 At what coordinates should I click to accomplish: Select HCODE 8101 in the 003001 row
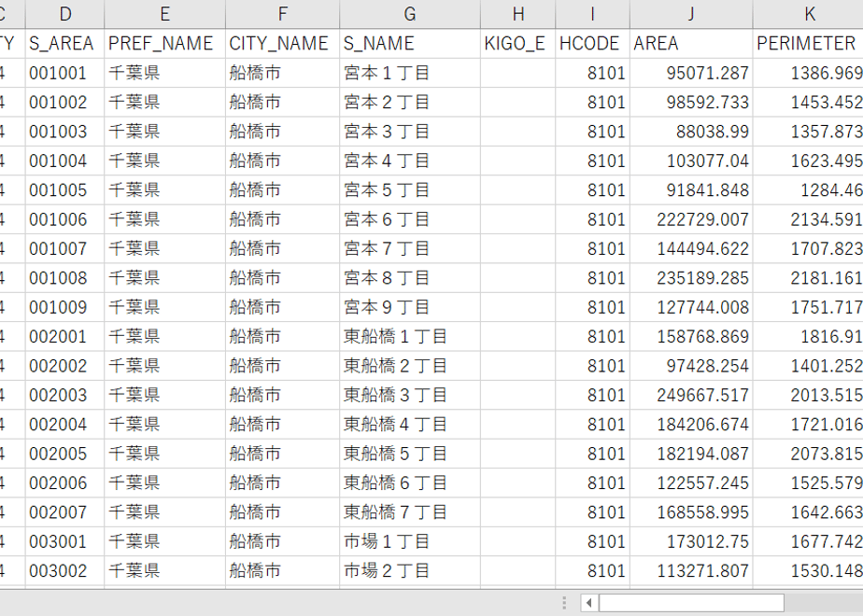[593, 541]
